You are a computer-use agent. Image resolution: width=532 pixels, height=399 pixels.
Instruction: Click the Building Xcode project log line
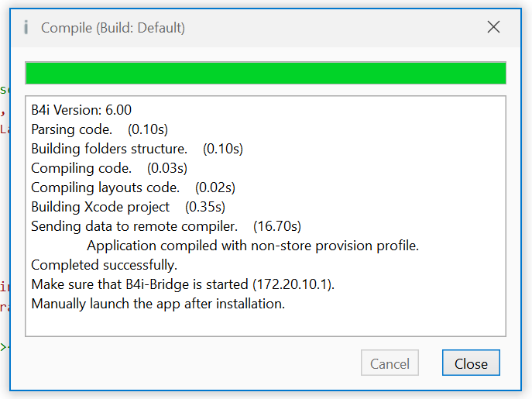tap(128, 207)
